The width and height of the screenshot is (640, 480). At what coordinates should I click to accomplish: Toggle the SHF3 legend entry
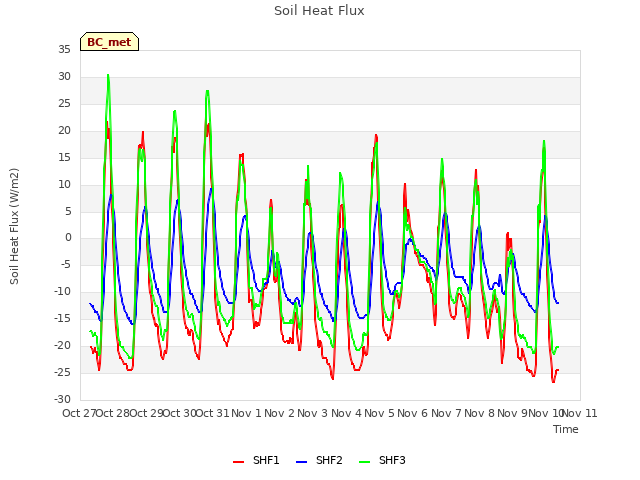click(382, 460)
